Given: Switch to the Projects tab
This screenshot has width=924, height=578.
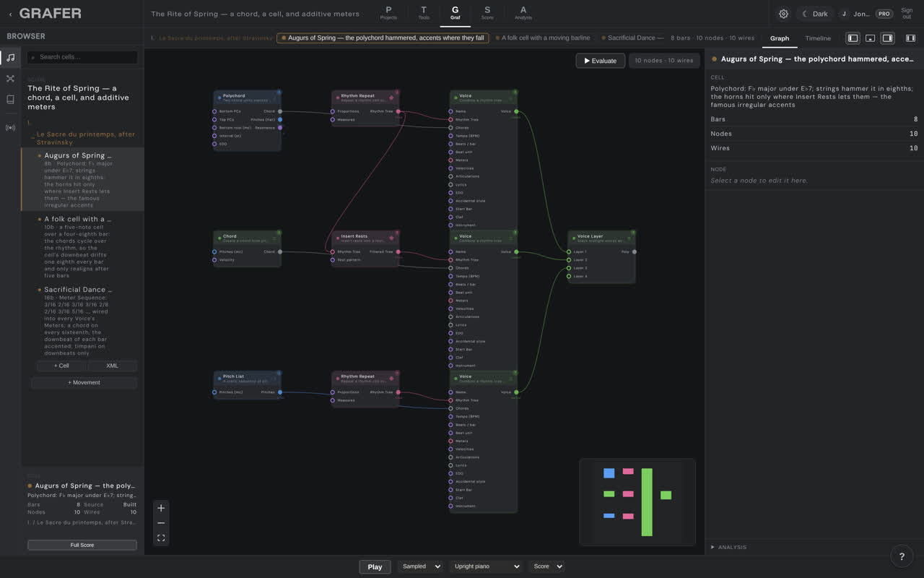Looking at the screenshot, I should click(x=388, y=13).
